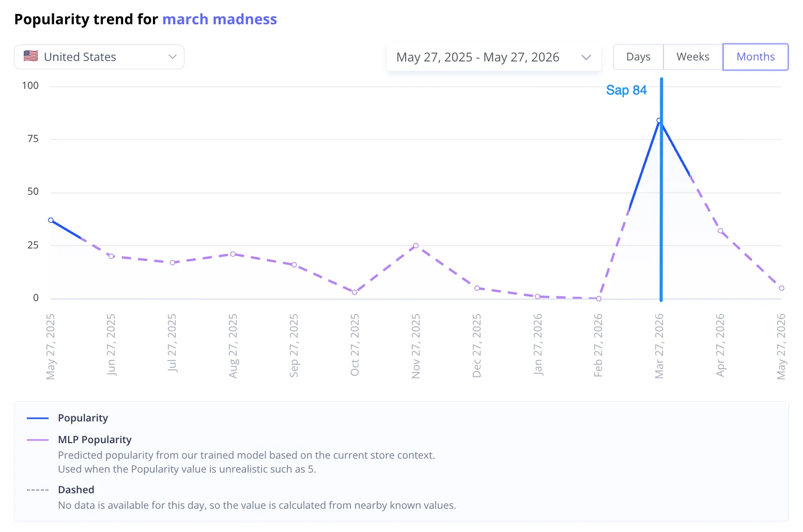Click the Mar 27, 2026 peak data point
Image resolution: width=803 pixels, height=532 pixels.
click(x=659, y=120)
